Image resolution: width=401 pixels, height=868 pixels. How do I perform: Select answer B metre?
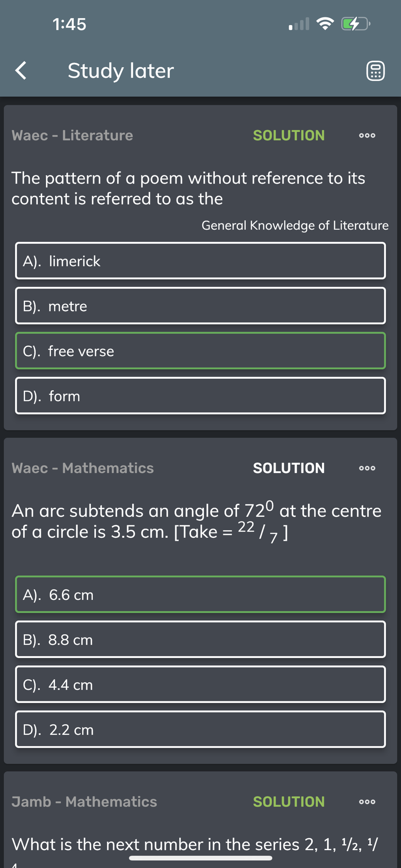pos(200,306)
